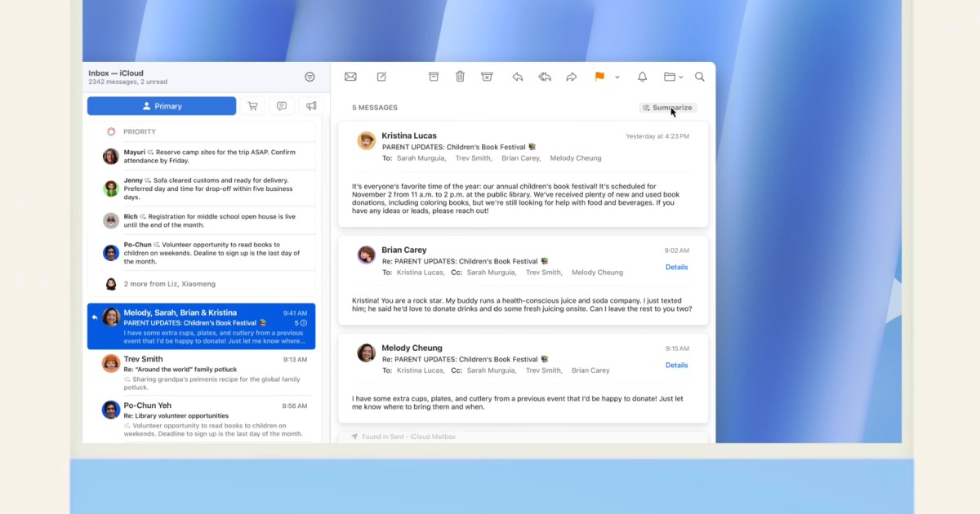980x514 pixels.
Task: Toggle the inbox filter button
Action: [x=310, y=77]
